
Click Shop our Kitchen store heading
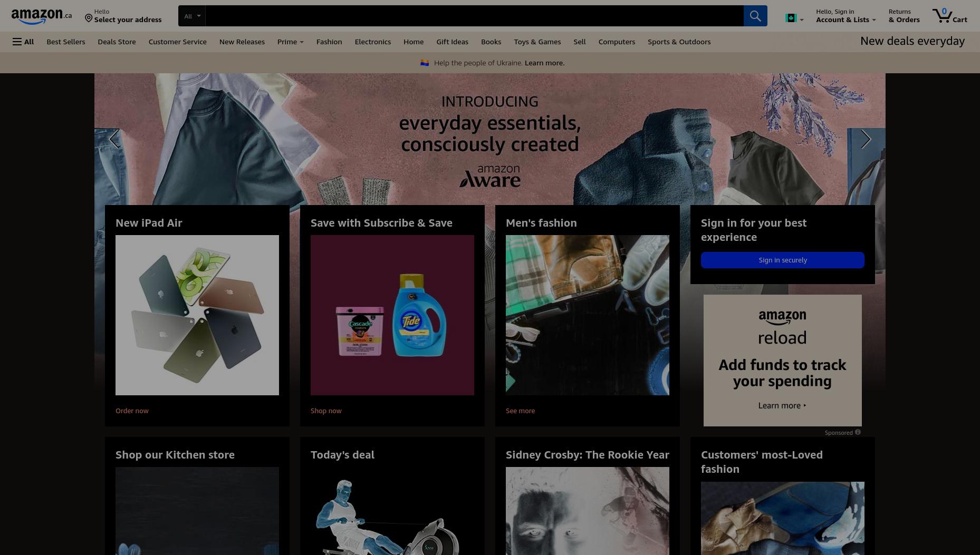[175, 454]
